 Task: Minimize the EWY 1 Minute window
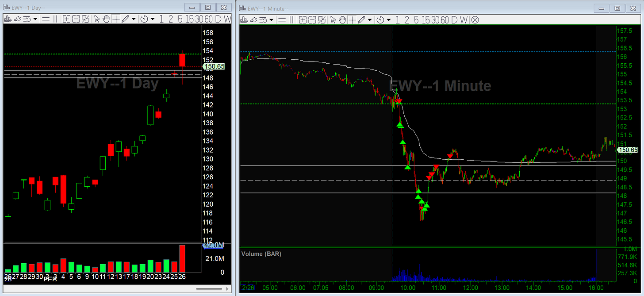tap(602, 8)
